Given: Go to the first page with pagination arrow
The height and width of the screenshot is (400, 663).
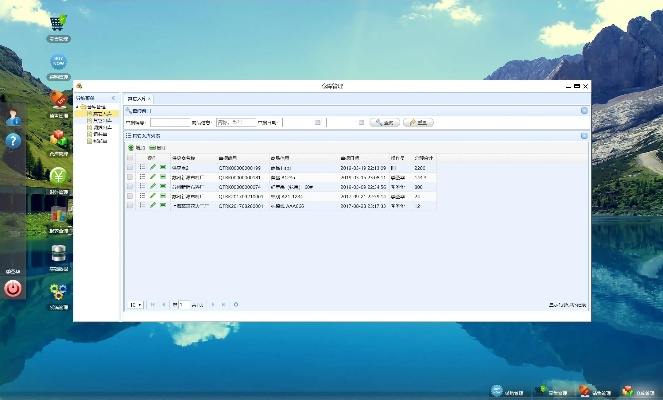Looking at the screenshot, I should (x=153, y=304).
